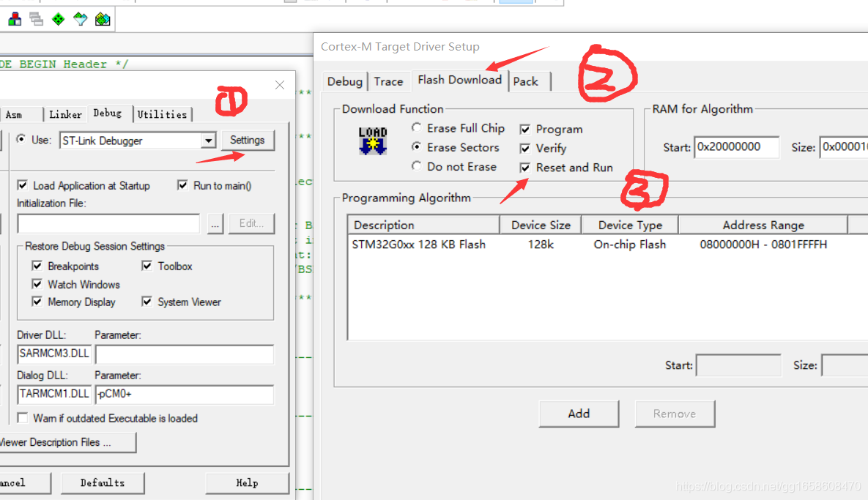Select the Erase Full Chip radio option

click(x=417, y=128)
